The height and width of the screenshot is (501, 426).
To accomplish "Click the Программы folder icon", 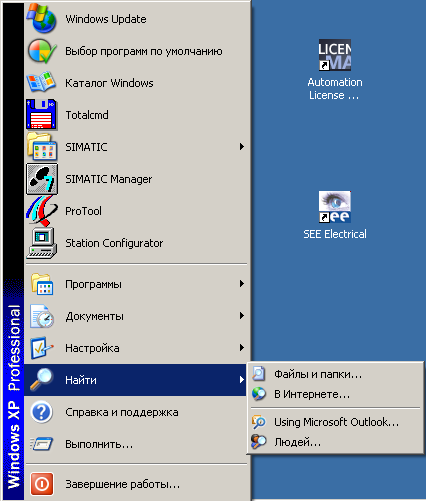I will (x=42, y=284).
